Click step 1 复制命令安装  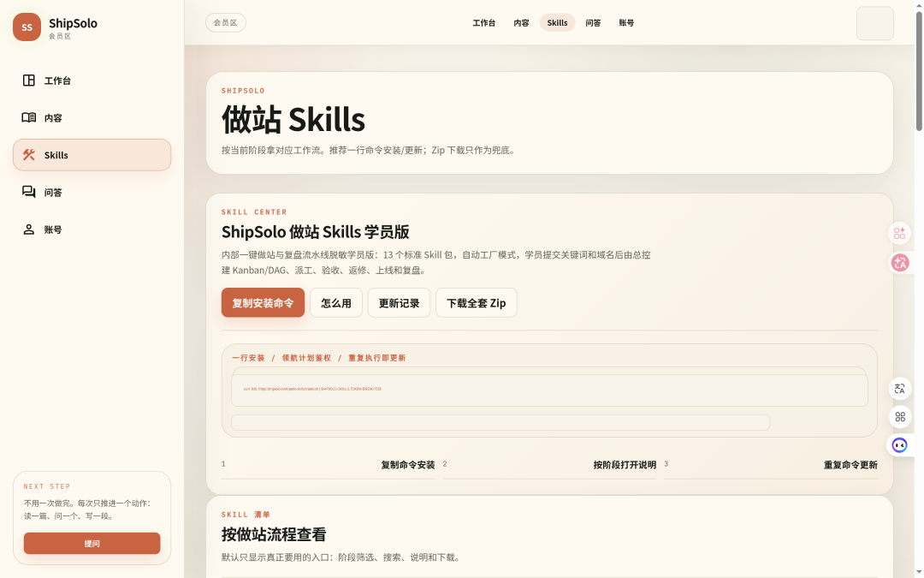tap(329, 465)
